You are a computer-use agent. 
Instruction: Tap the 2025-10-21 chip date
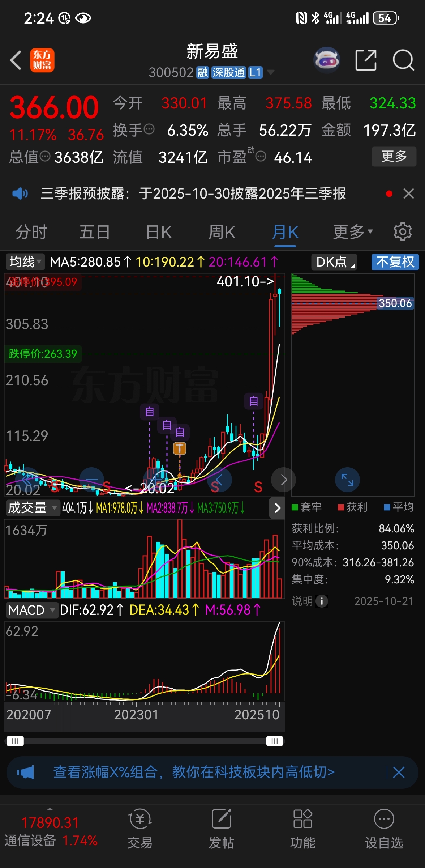tap(384, 601)
